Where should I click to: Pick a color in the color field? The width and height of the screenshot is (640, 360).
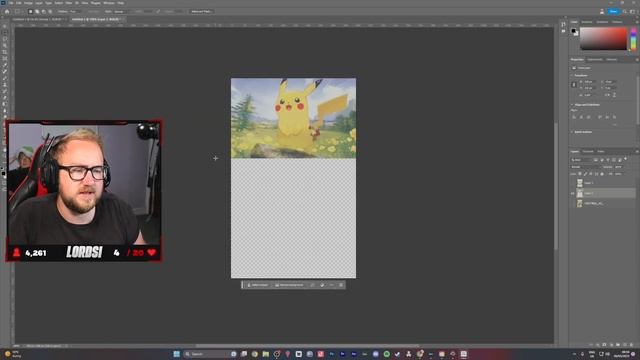[603, 39]
